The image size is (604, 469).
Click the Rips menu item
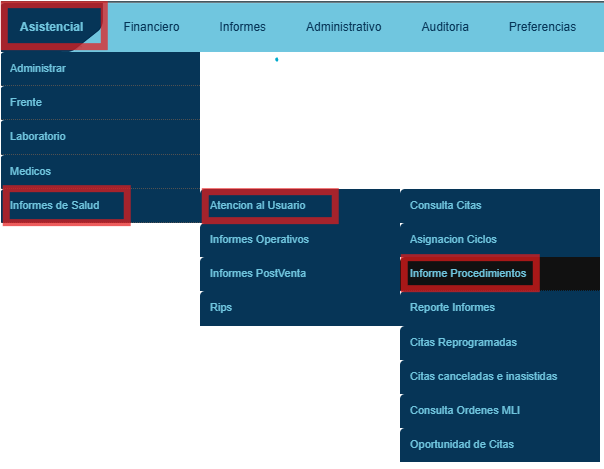(221, 307)
